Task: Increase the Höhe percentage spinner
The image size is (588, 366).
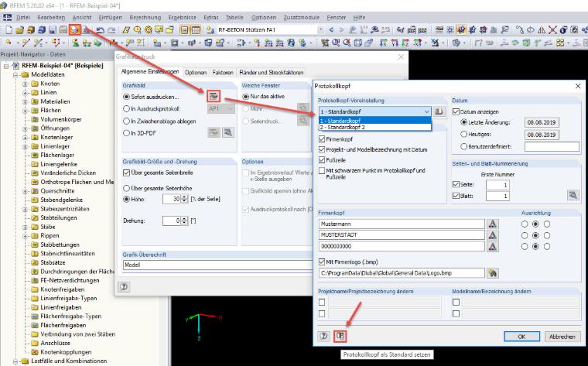Action: pyautogui.click(x=184, y=197)
